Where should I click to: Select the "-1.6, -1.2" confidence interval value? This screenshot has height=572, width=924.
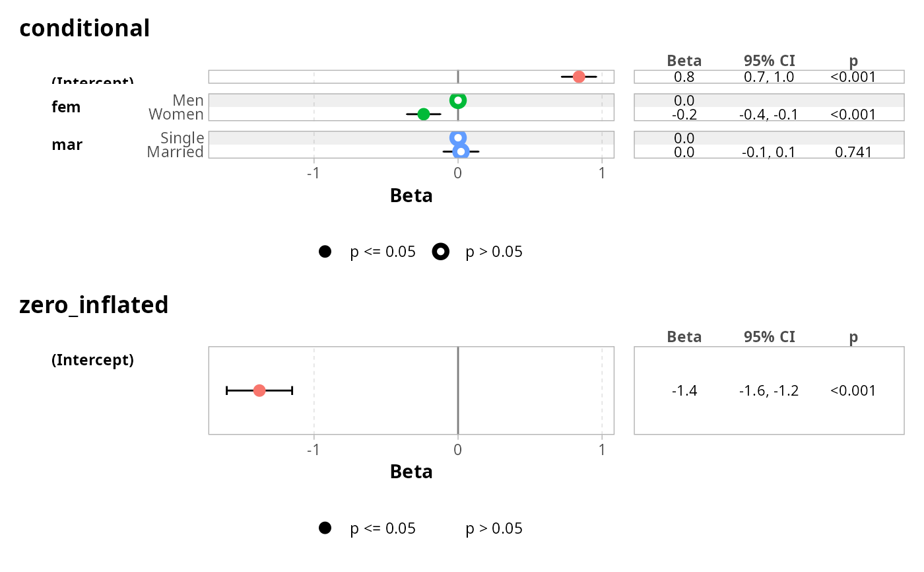(x=769, y=391)
